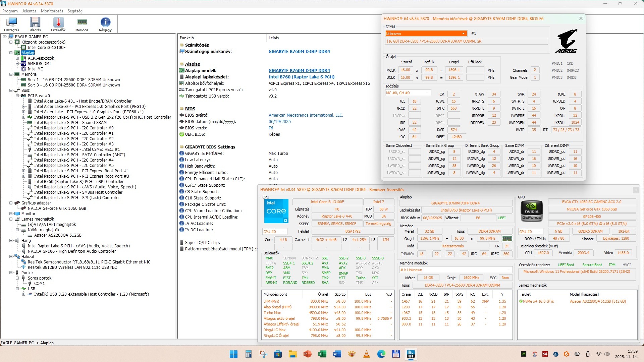Screen dimensions: 644x362
Task: Open the Monitorozás menu
Action: [x=52, y=11]
